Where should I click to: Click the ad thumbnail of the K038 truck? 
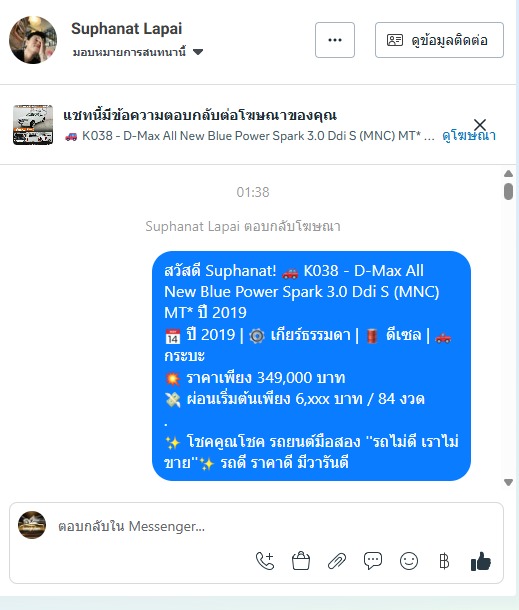tap(33, 124)
